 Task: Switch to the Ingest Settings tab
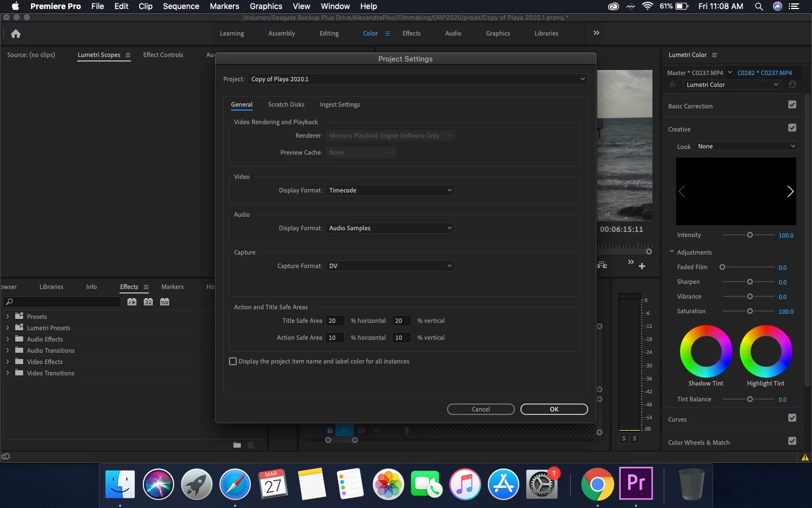click(x=339, y=105)
